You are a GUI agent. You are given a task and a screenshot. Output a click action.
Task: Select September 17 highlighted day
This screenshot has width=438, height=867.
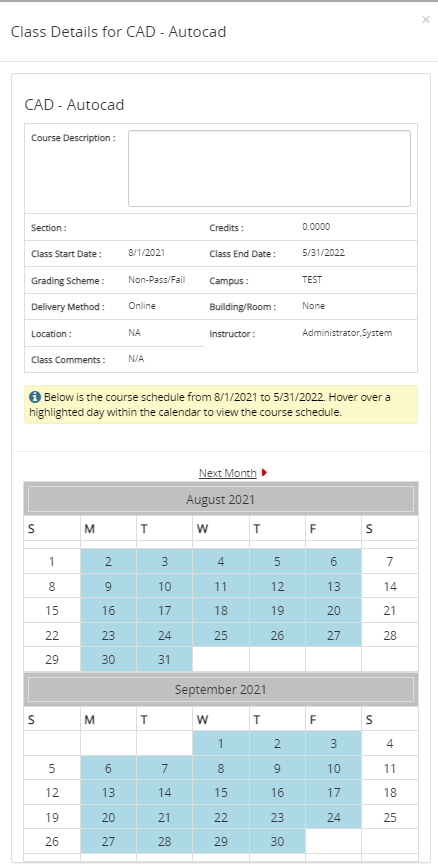coord(333,792)
